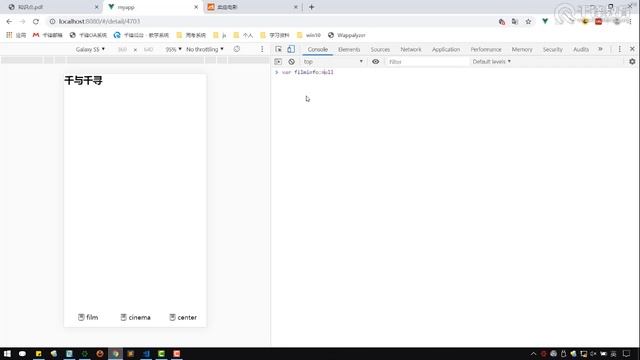
Task: Open Default levels dropdown
Action: tap(491, 62)
